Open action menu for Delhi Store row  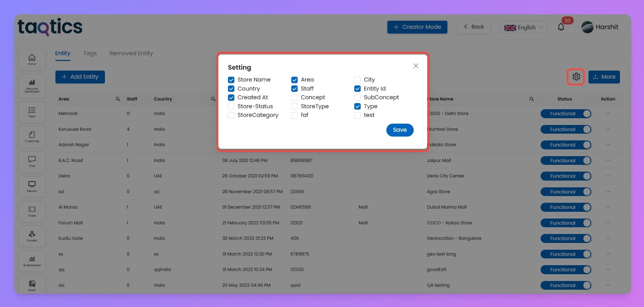608,113
